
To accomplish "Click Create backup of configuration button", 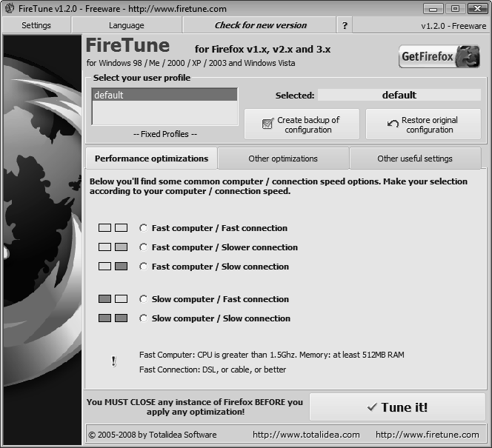I will coord(302,124).
